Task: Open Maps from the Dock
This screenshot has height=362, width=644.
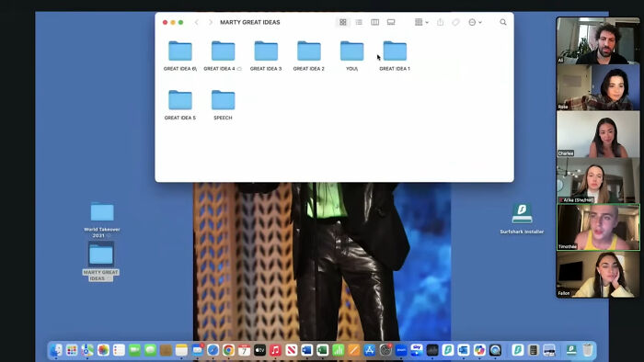Action: (x=87, y=350)
